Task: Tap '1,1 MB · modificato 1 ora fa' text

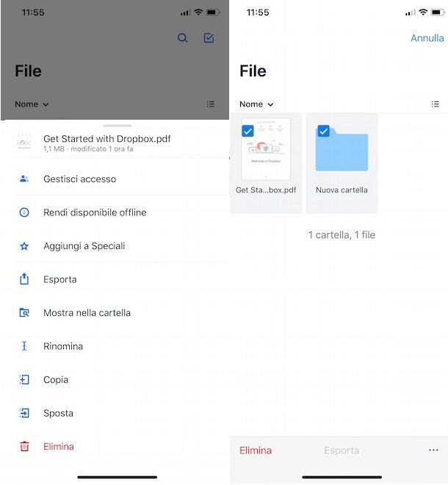Action: click(88, 148)
